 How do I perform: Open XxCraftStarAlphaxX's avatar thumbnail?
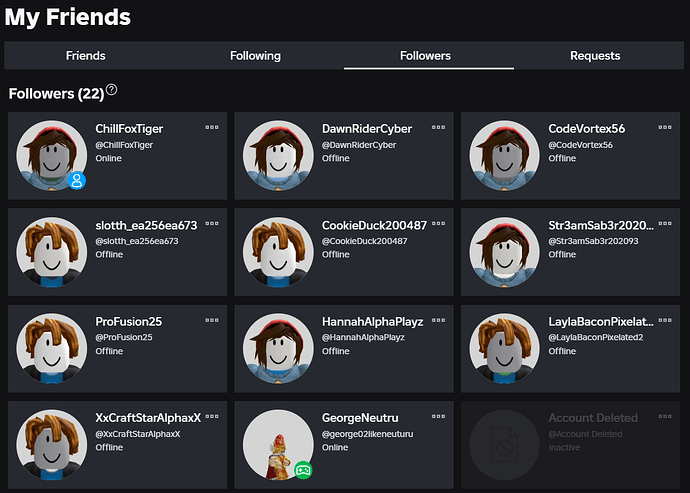pos(51,445)
